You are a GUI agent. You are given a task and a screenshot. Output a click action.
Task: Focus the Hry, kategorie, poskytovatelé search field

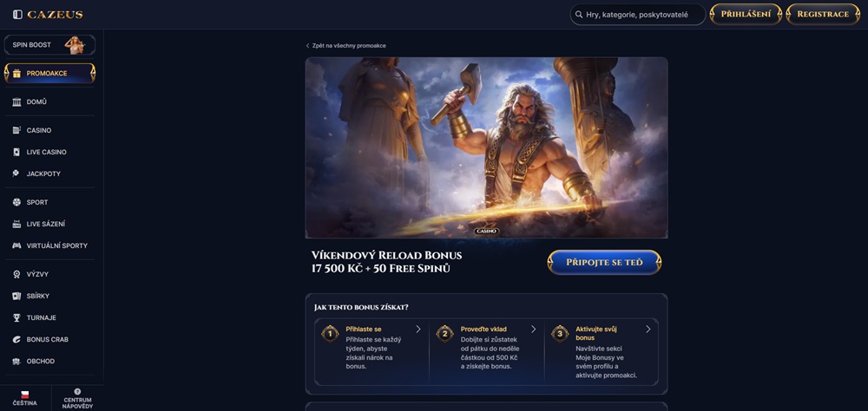[638, 15]
